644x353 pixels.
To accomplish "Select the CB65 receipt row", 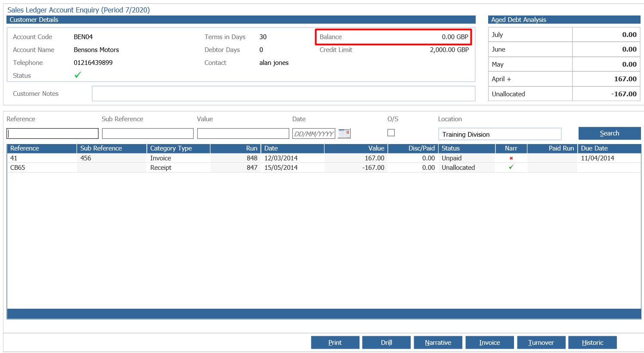I will click(324, 168).
